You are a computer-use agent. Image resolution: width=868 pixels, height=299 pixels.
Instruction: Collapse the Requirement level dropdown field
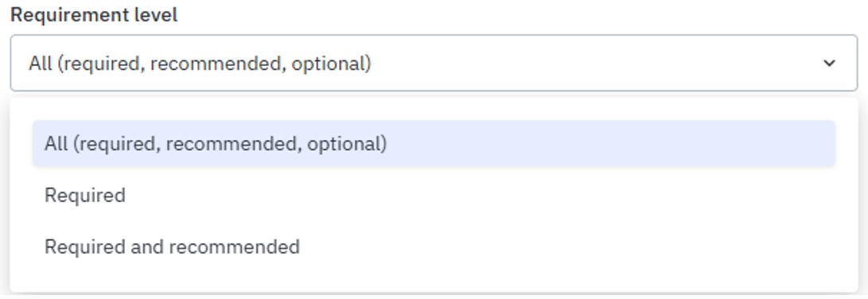click(x=434, y=63)
